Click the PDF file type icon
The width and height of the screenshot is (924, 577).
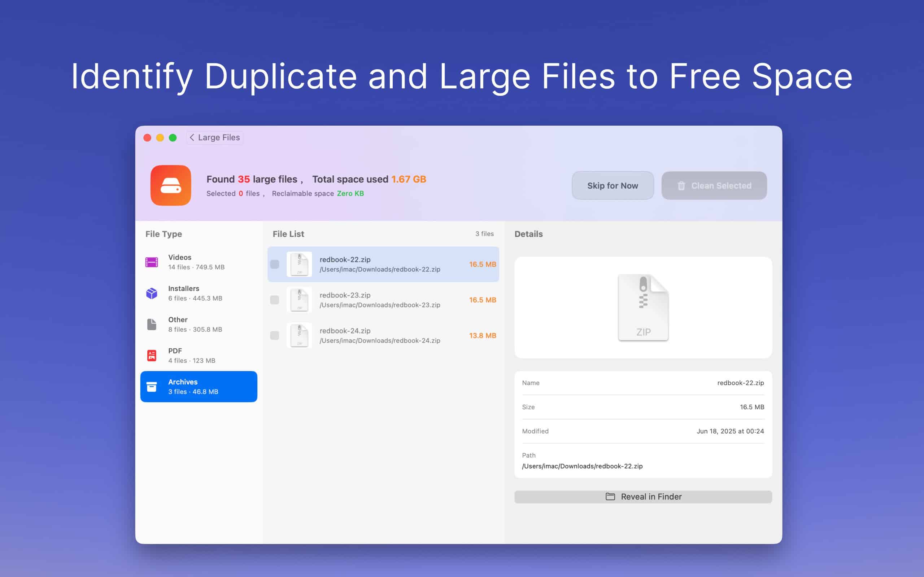tap(152, 355)
